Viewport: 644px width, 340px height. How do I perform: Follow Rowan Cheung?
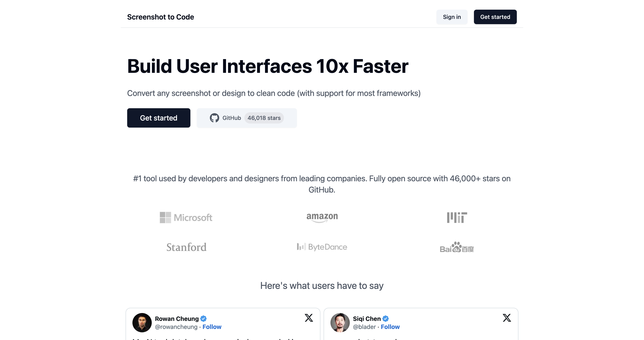coord(212,327)
